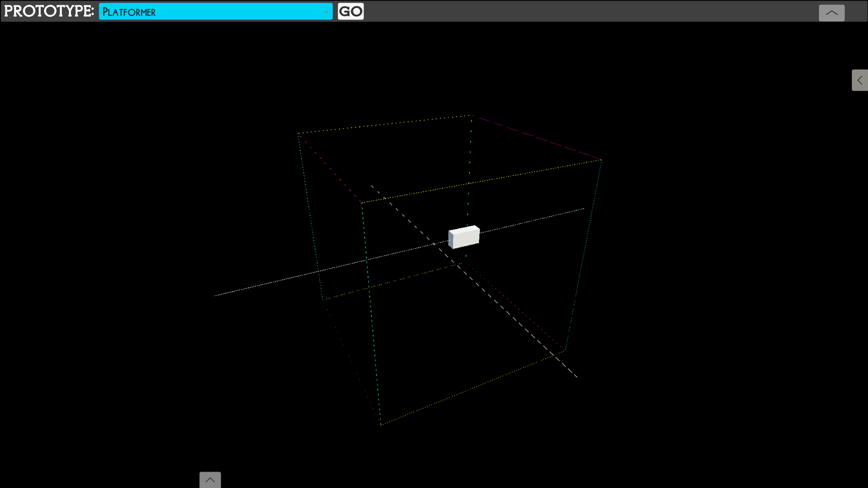Image resolution: width=868 pixels, height=488 pixels.
Task: Click the right end of the dotted white axis line
Action: coord(584,209)
